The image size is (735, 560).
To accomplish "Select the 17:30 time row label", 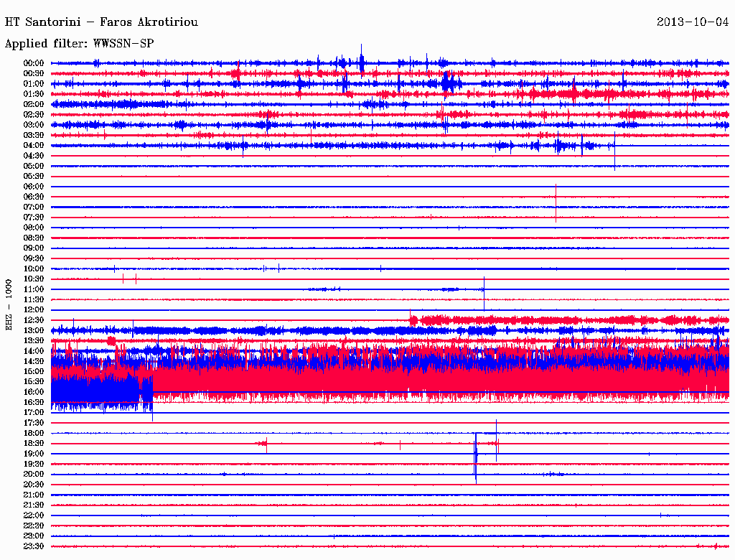I will [34, 423].
